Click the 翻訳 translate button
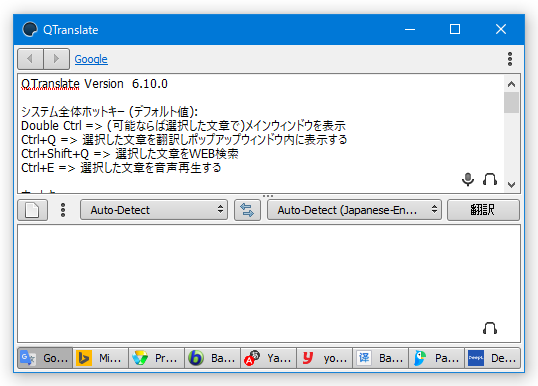The width and height of the screenshot is (538, 386). click(x=483, y=210)
